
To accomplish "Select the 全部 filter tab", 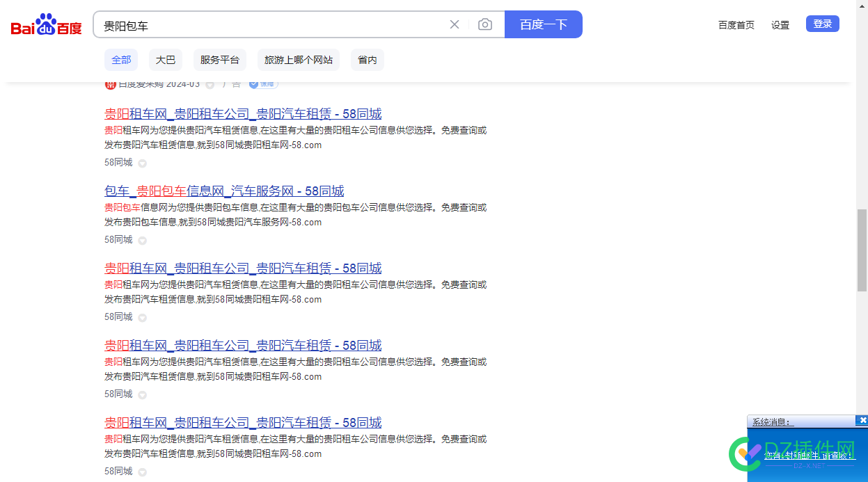I will click(121, 60).
